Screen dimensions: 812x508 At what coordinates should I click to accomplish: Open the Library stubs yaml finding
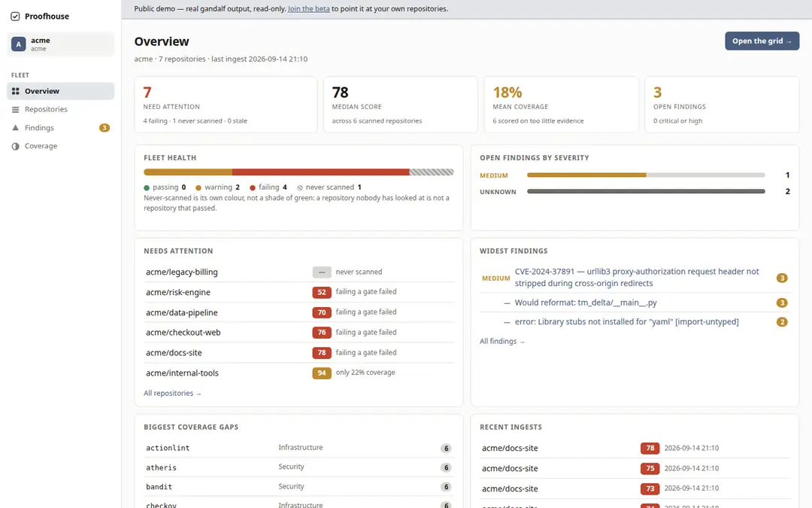(x=626, y=322)
